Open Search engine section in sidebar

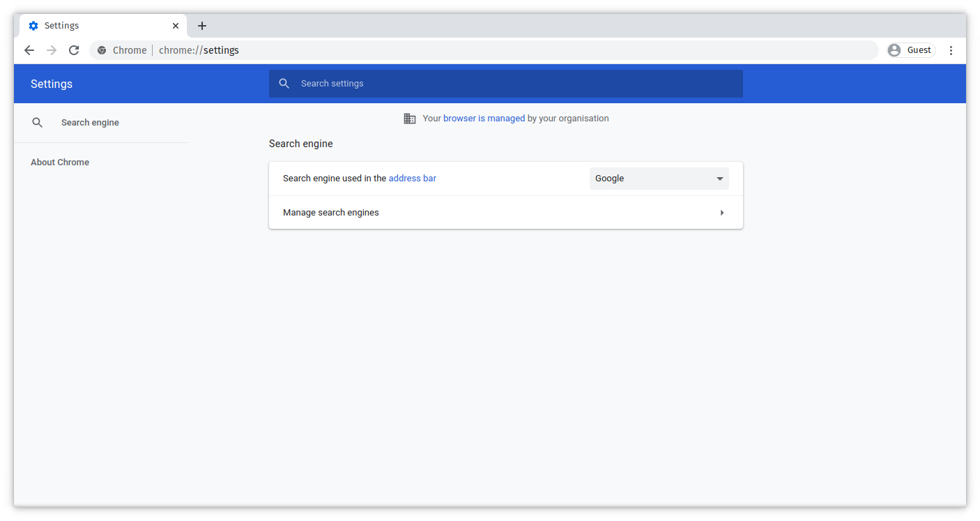point(90,123)
